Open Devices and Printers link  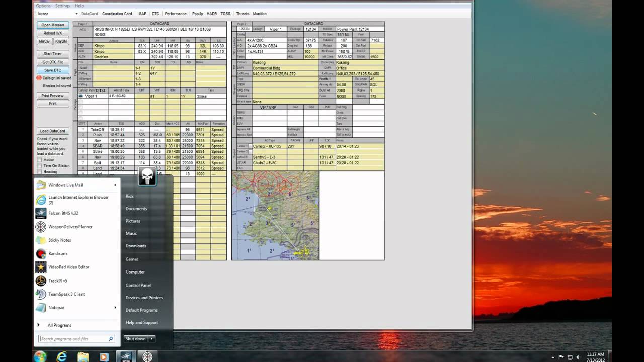144,298
